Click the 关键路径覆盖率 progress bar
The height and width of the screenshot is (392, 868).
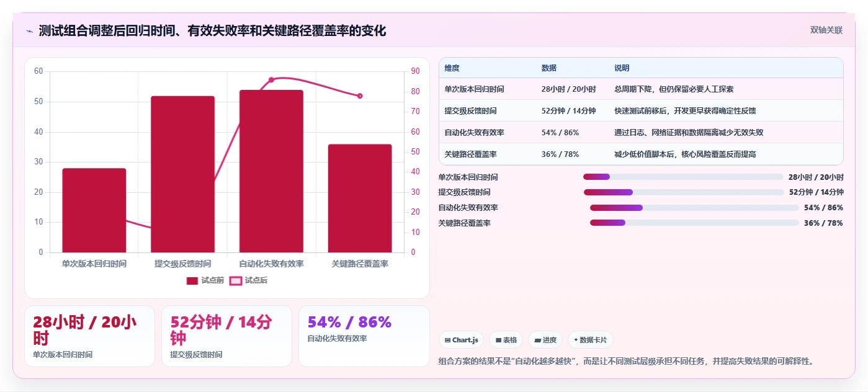point(694,223)
